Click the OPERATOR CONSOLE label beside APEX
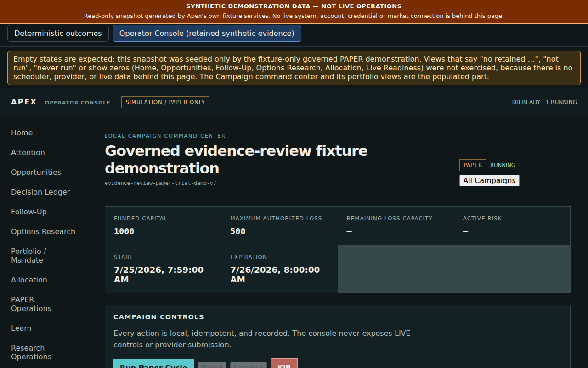The width and height of the screenshot is (588, 368). [78, 103]
